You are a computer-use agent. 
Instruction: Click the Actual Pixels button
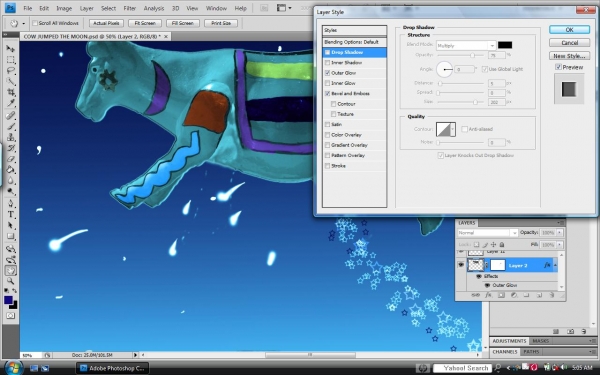pyautogui.click(x=106, y=23)
